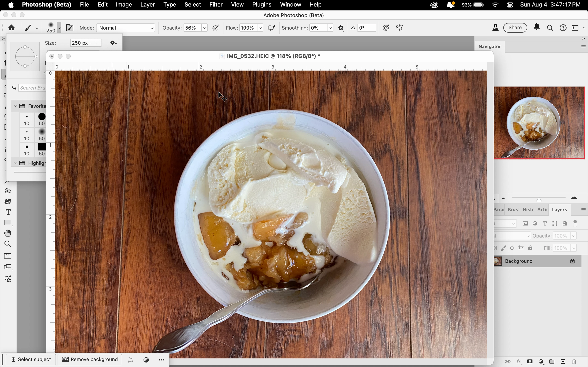Toggle Quick Mask mode icon

click(x=8, y=256)
